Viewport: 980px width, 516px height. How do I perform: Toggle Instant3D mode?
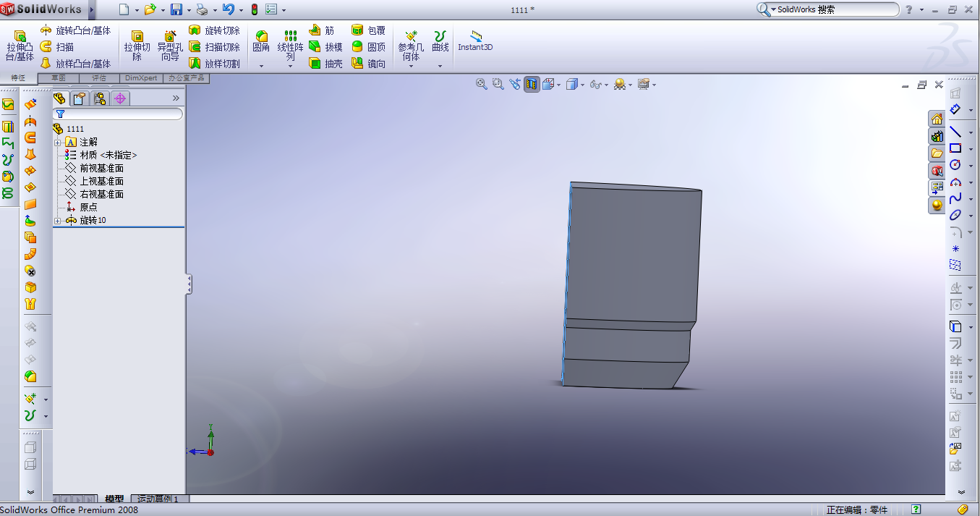(475, 41)
